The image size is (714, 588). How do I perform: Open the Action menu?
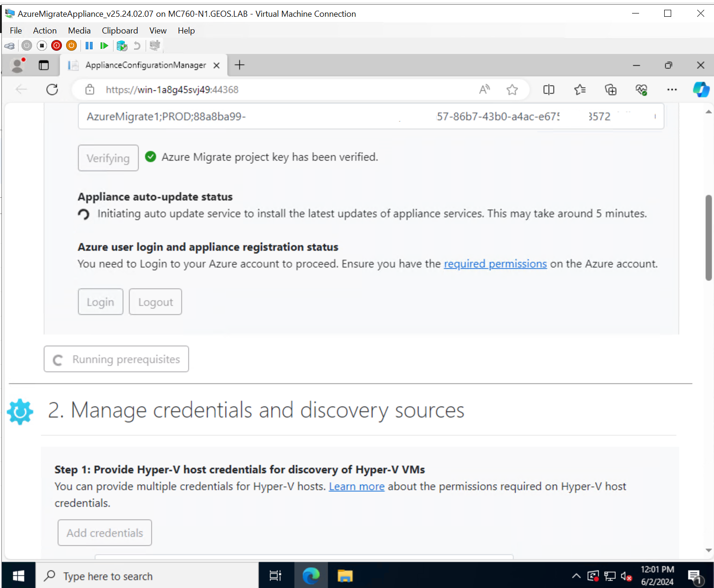45,30
